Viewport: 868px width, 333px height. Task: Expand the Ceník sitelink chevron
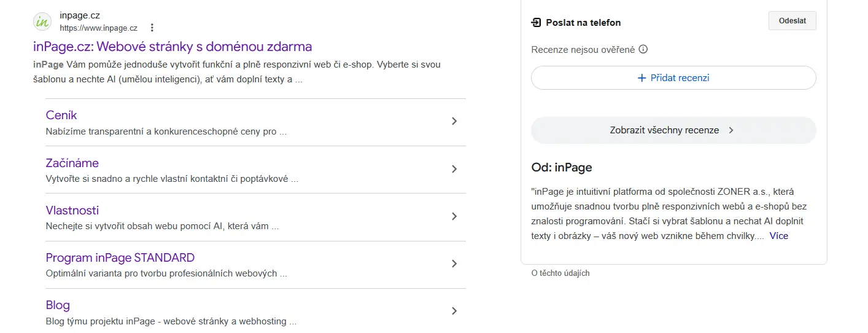[x=454, y=122]
